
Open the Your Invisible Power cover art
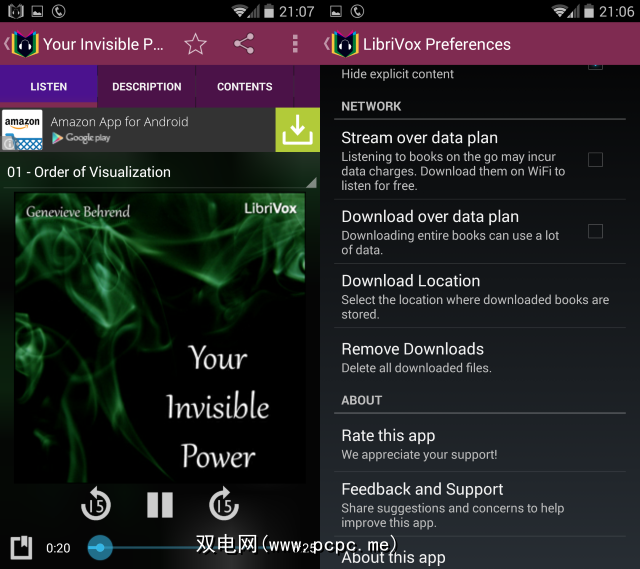pyautogui.click(x=160, y=338)
